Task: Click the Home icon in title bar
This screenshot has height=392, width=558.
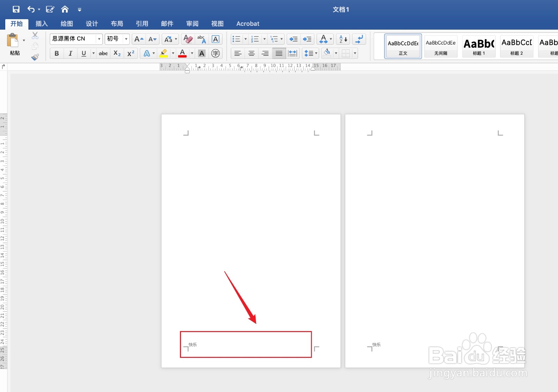Action: click(x=65, y=9)
